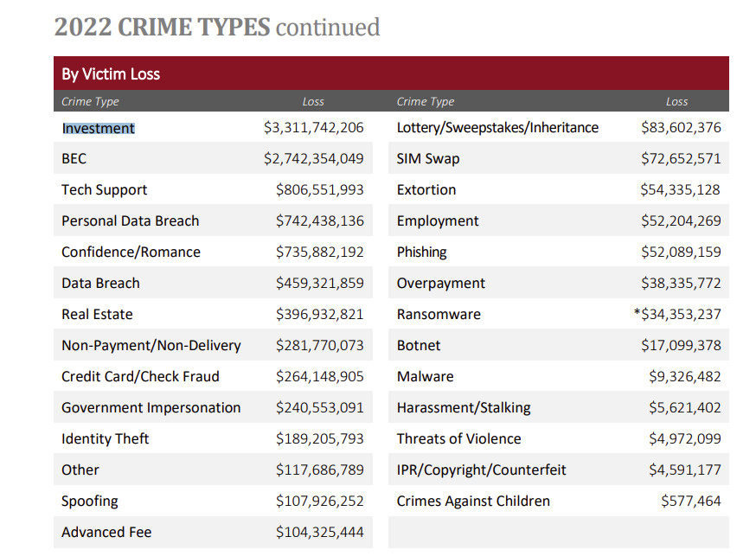Click the "Advanced Fee" row label
Viewport: 756px width, 556px height.
[x=106, y=533]
